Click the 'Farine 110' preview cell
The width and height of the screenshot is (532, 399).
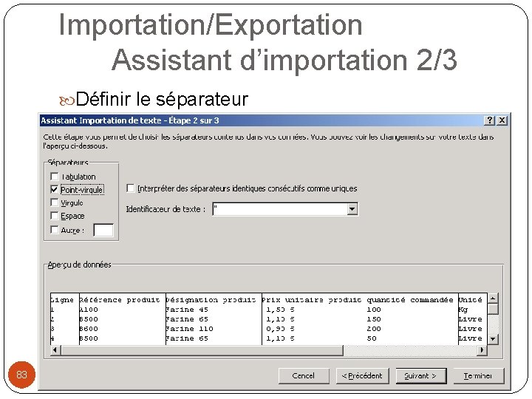tap(189, 329)
